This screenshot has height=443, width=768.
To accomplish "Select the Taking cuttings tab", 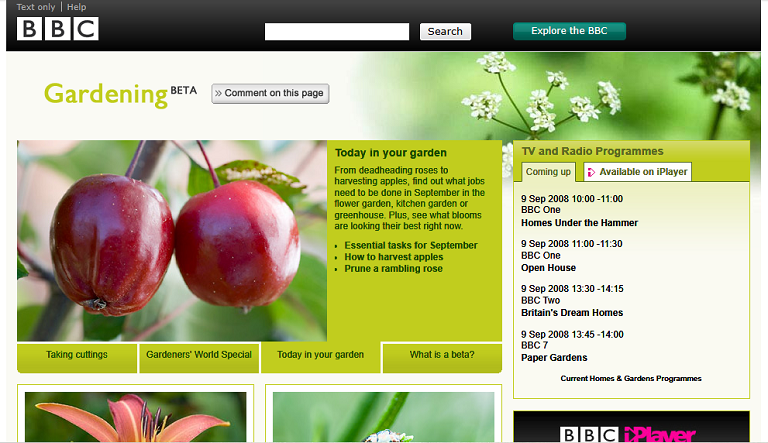I will [x=77, y=357].
